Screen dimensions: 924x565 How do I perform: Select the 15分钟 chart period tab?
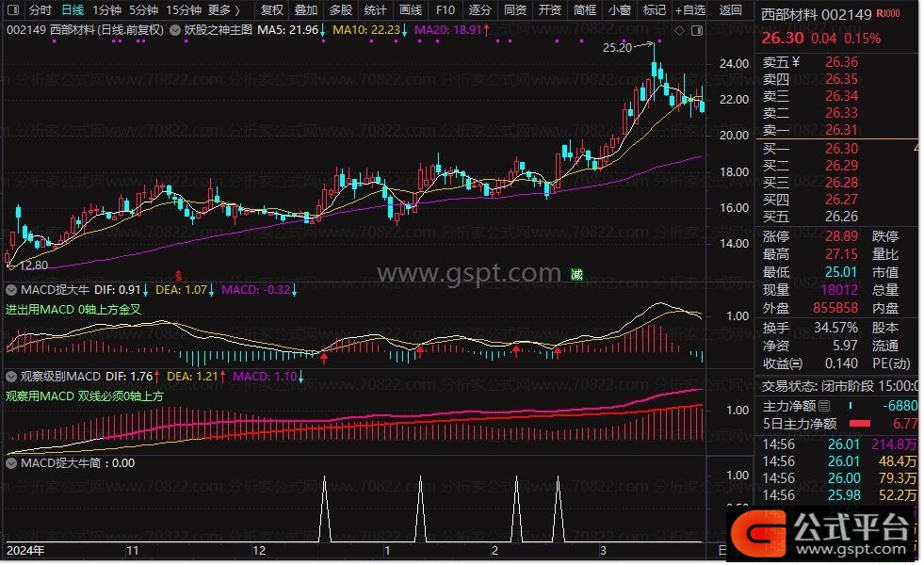click(183, 10)
